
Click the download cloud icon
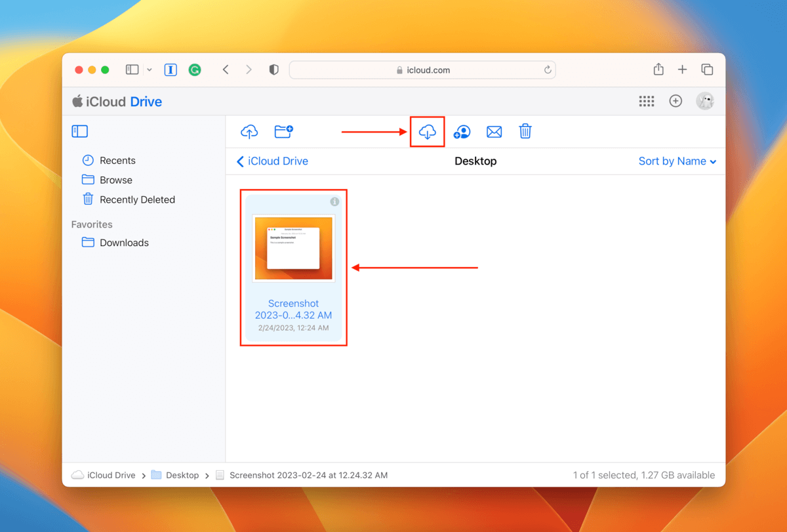point(428,132)
